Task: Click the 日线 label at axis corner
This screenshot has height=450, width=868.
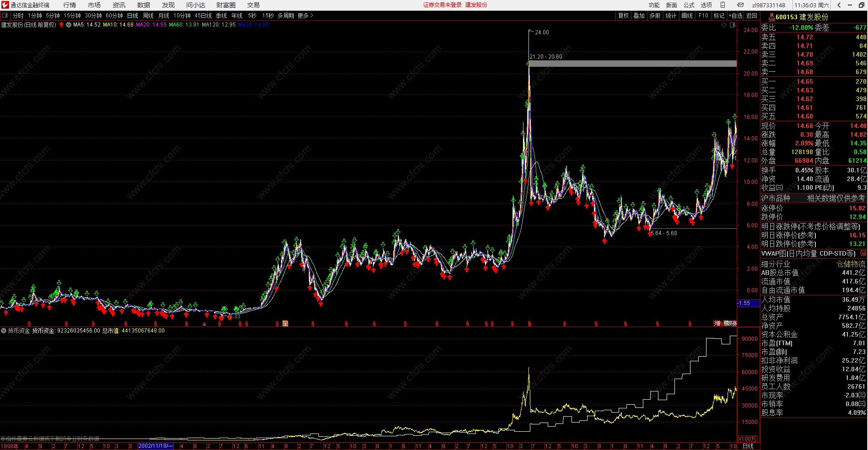Action: [748, 446]
